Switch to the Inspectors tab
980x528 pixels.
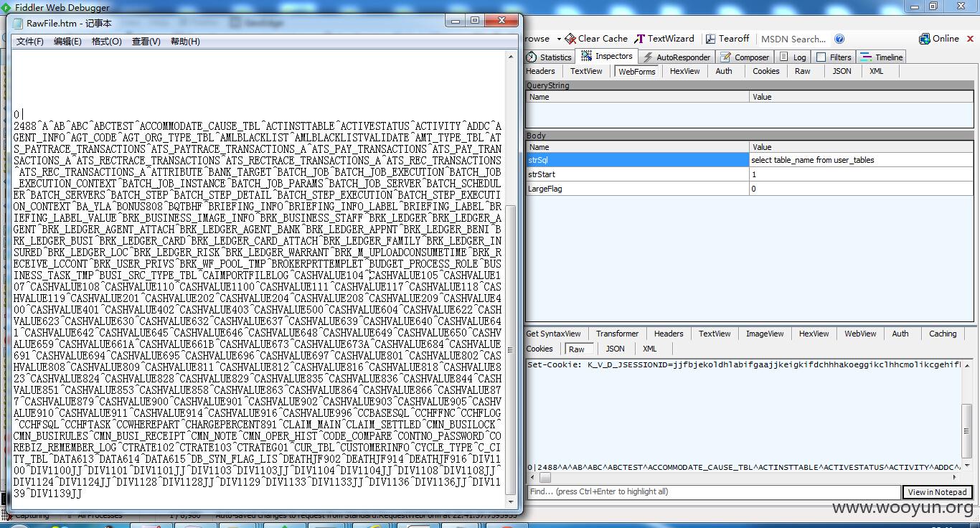coord(607,56)
